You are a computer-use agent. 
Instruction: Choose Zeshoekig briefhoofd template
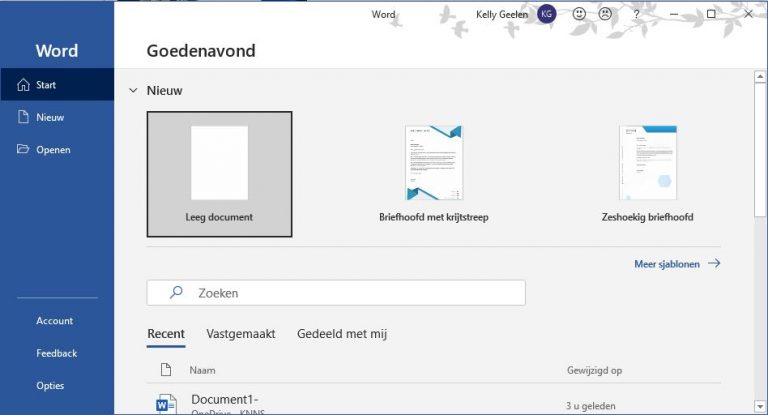(648, 174)
